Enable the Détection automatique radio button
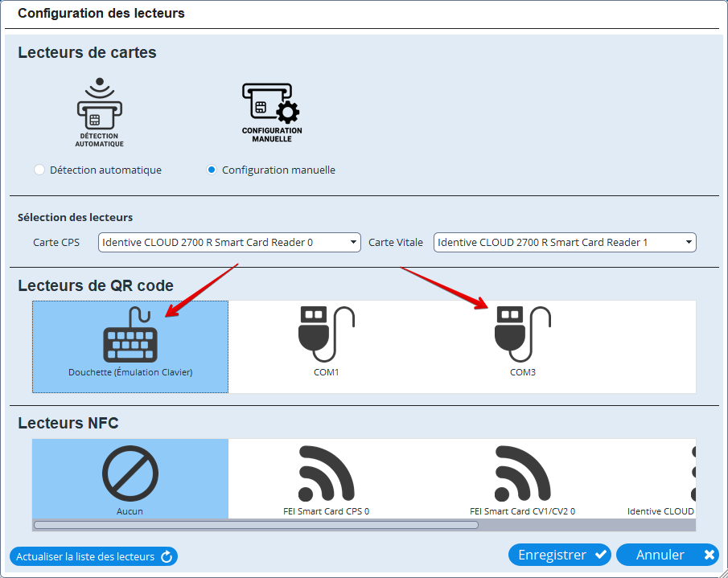Screen dimensions: 728x578 [x=39, y=170]
